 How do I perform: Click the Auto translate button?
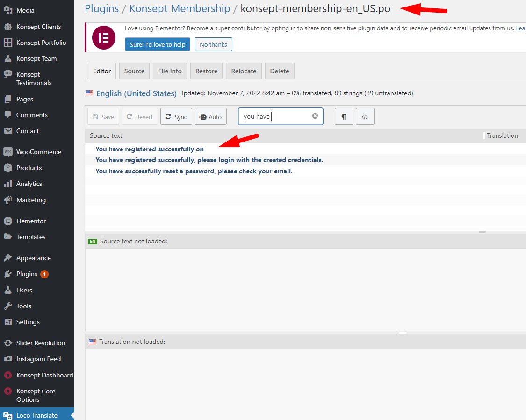coord(211,117)
